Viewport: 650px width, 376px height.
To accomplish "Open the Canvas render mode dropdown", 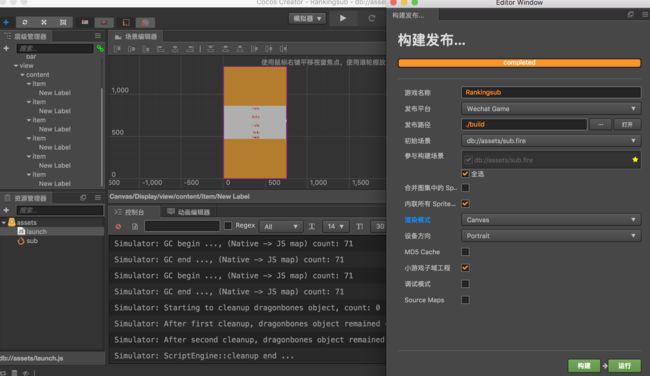I will [551, 220].
